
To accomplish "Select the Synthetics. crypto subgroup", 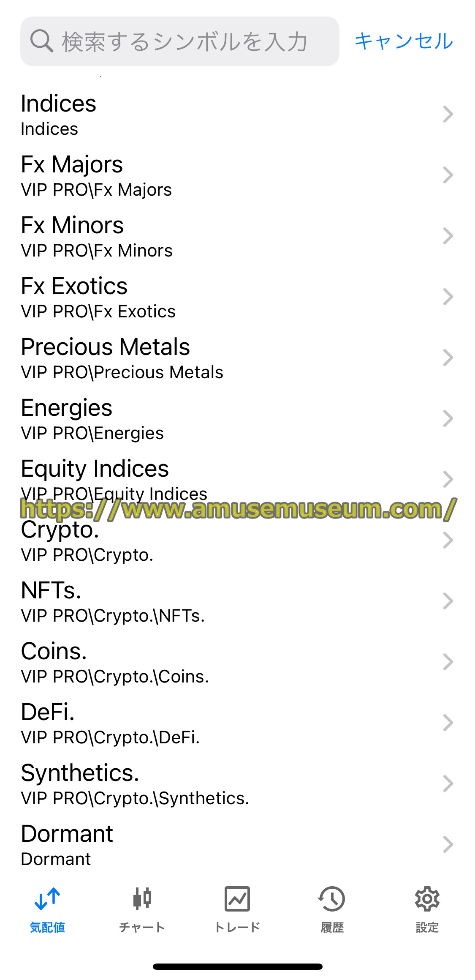I will (237, 784).
